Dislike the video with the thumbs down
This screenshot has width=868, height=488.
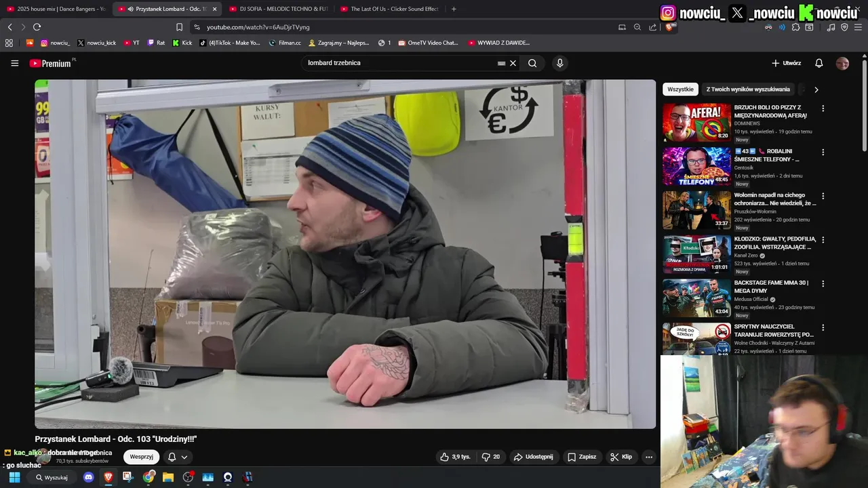490,457
